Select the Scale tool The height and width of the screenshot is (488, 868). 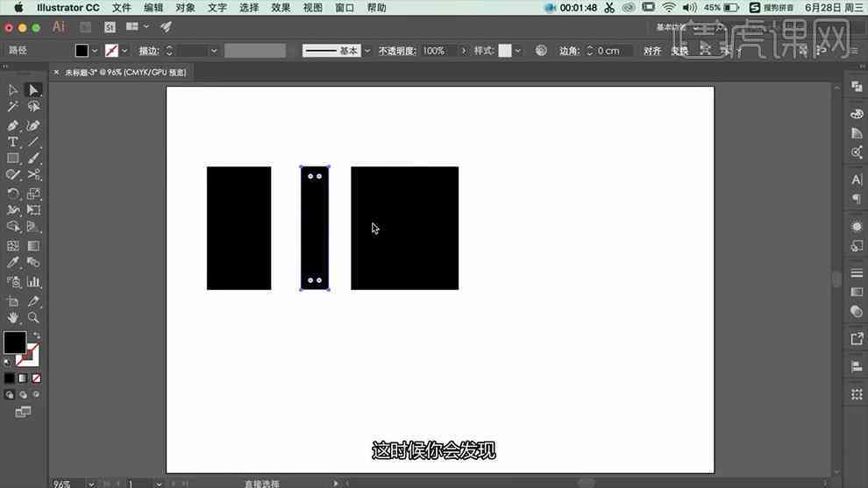coord(33,194)
